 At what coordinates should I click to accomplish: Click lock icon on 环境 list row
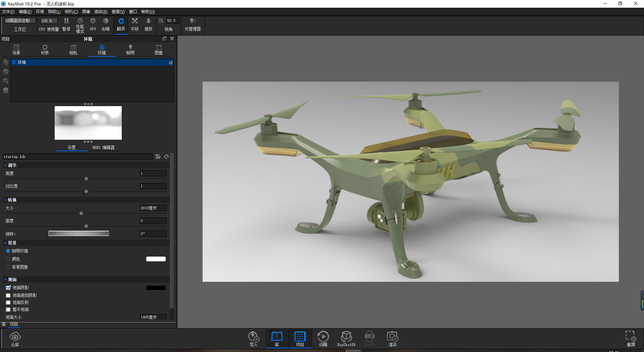click(x=171, y=63)
